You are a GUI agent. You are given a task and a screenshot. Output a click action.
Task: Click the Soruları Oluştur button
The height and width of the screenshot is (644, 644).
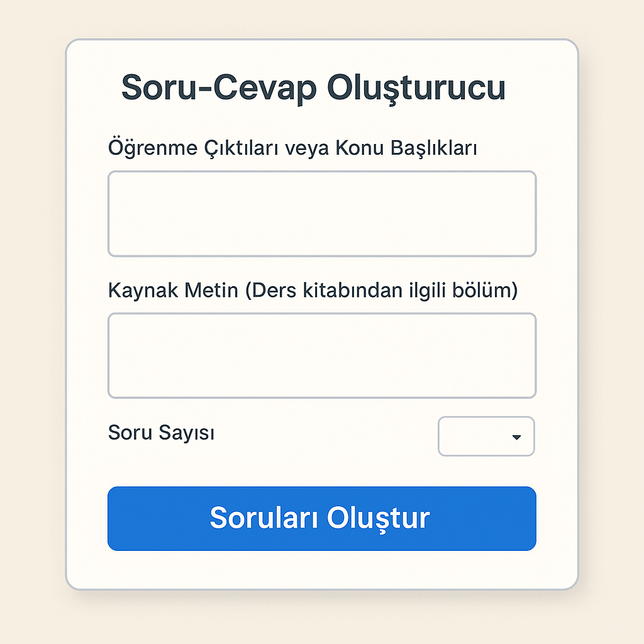[321, 518]
